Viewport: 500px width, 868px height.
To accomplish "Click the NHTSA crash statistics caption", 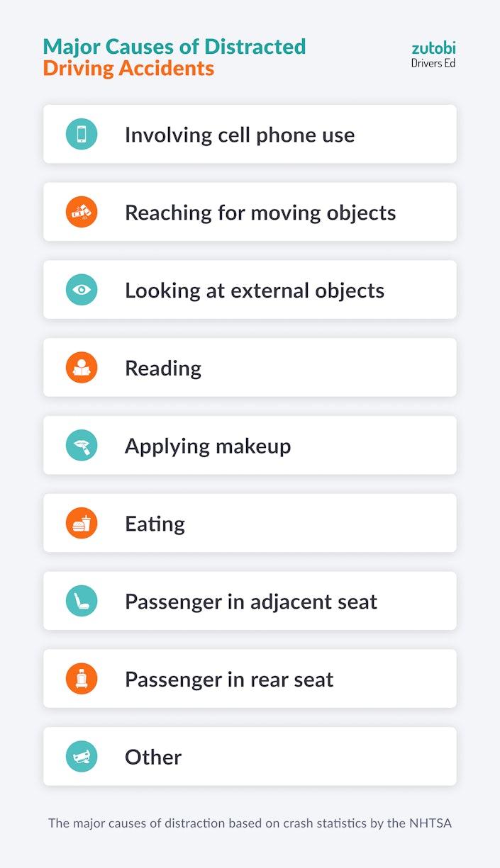I will point(250,823).
